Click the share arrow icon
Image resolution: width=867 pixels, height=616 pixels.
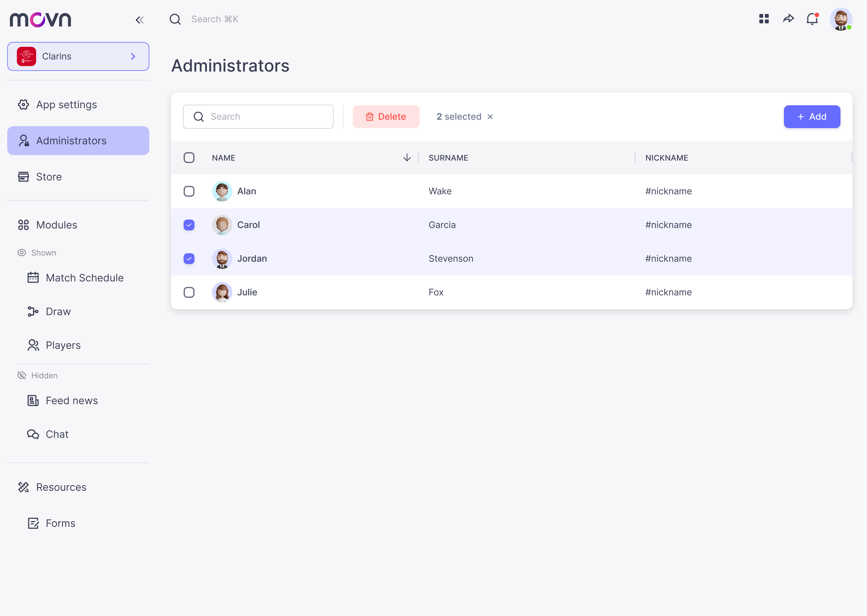[x=788, y=19]
